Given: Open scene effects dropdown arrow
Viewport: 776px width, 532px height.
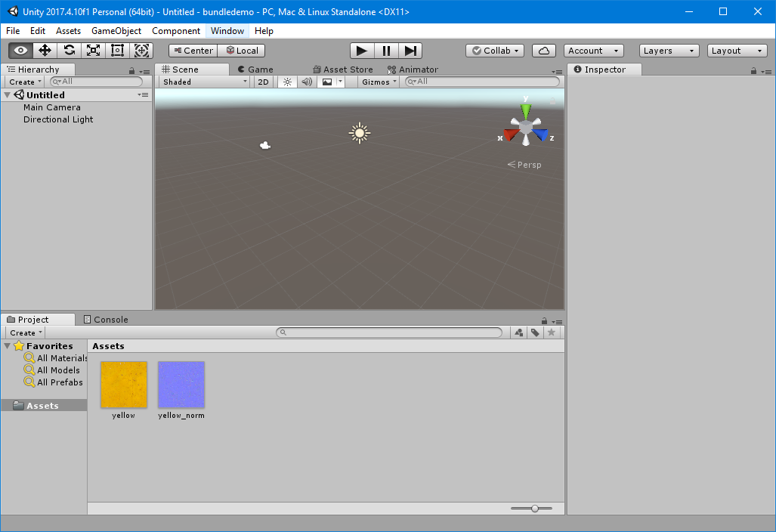Looking at the screenshot, I should (x=341, y=82).
